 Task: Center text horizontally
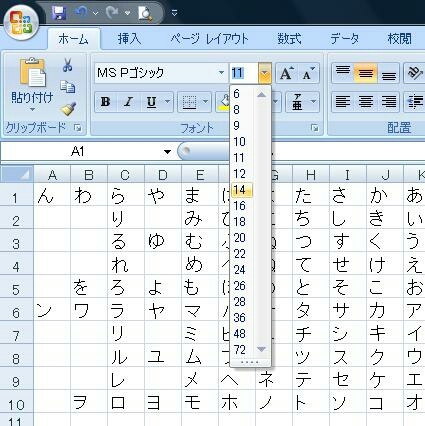(x=366, y=102)
